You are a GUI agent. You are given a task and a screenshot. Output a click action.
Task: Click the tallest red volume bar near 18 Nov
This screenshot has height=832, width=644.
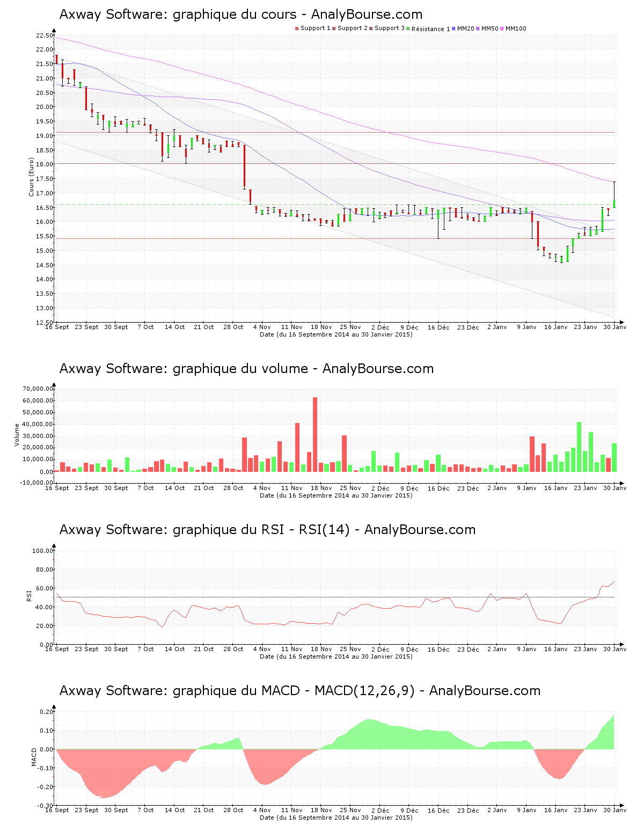click(315, 434)
